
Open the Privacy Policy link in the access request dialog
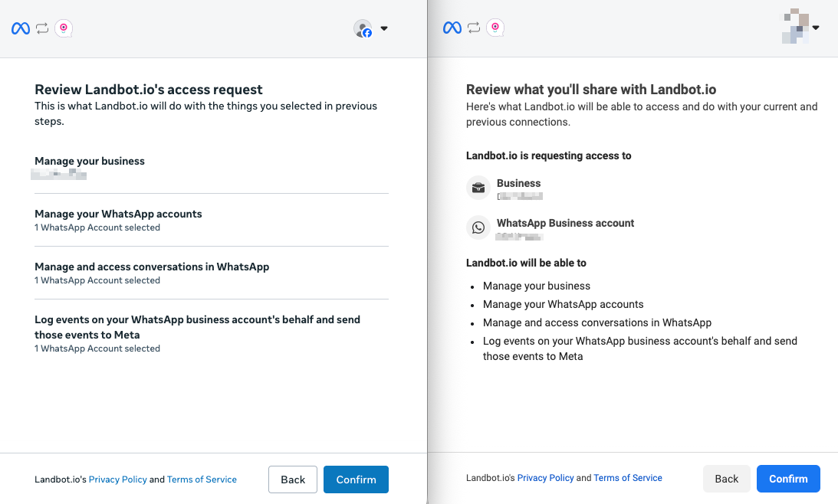point(117,479)
